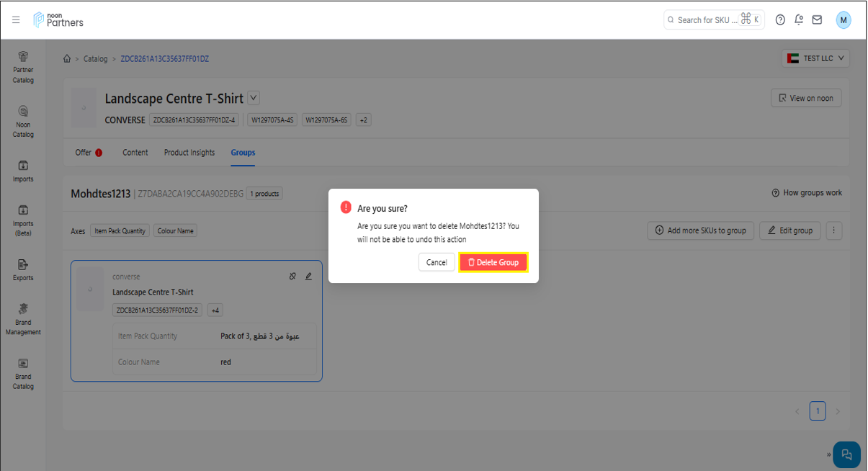Confirm with Delete Group button

493,262
